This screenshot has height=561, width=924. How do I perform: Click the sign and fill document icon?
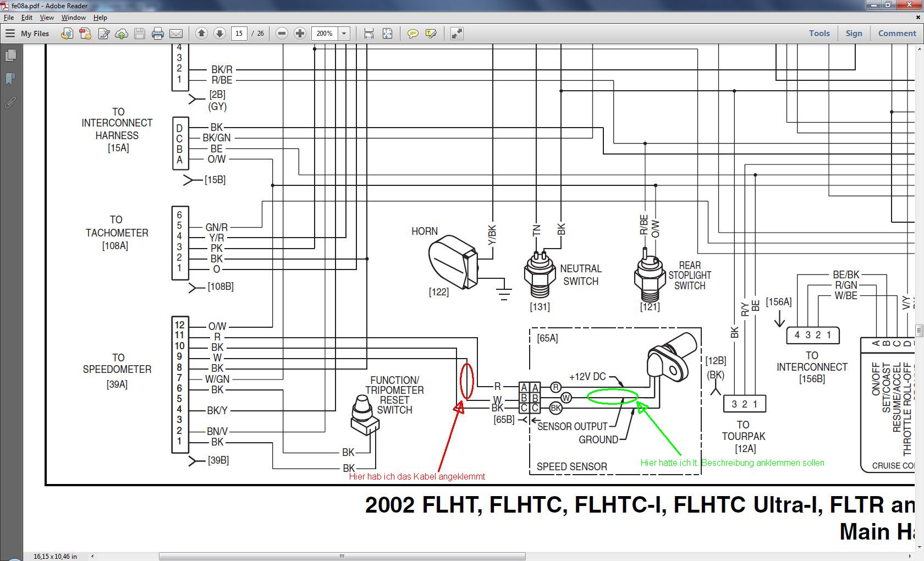[103, 34]
